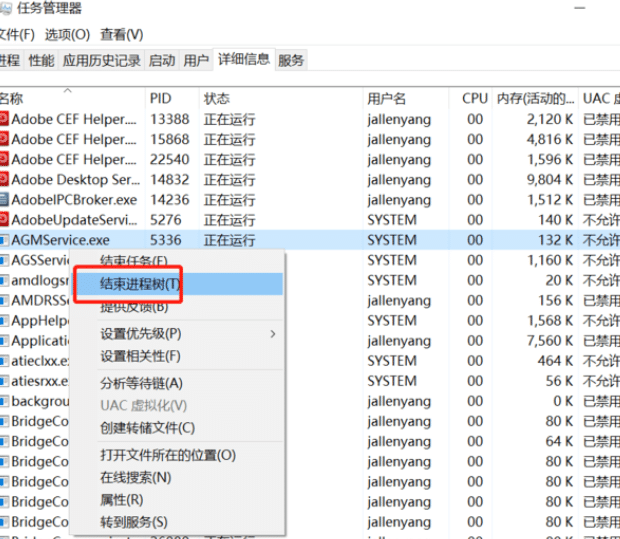This screenshot has height=539, width=620.
Task: Click the PID value 14236
Action: 170,200
